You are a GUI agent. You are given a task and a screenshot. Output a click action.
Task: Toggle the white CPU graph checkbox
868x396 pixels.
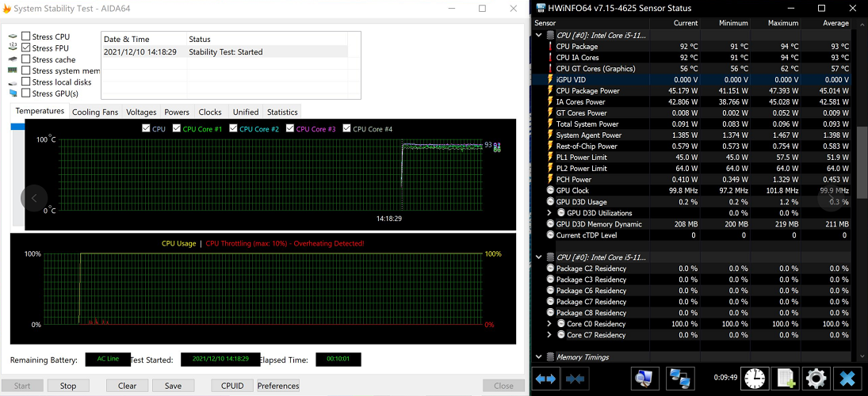point(146,129)
